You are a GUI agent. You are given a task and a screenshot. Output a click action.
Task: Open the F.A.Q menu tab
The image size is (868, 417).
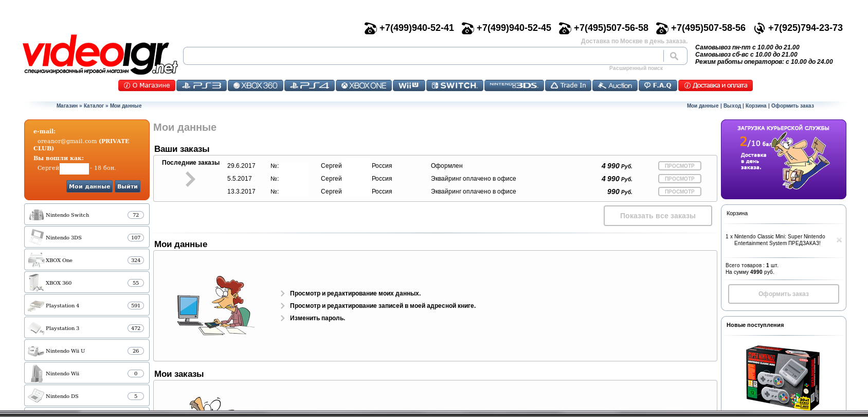[x=658, y=85]
